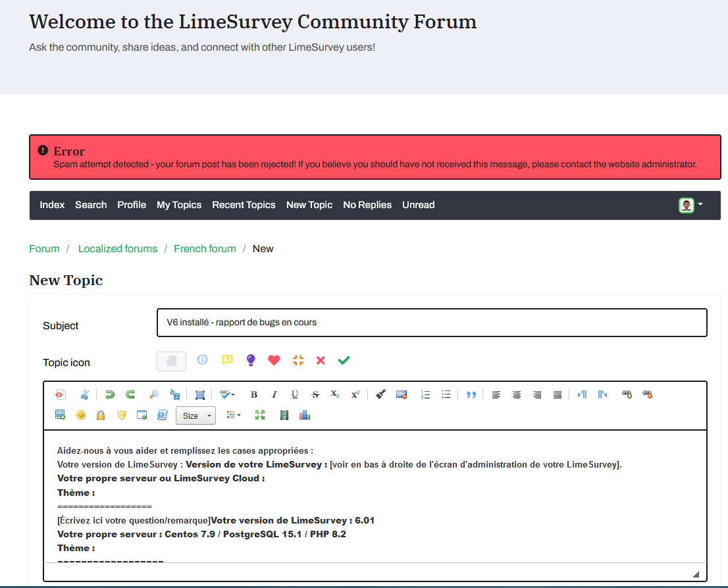
Task: Open the French forum breadcrumb link
Action: pos(205,248)
